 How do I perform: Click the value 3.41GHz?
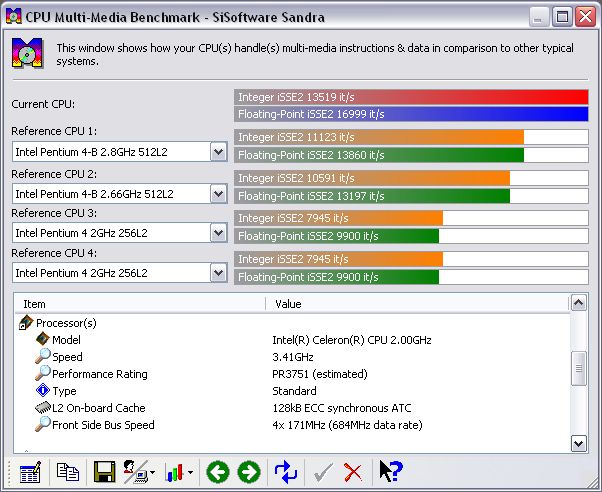click(x=293, y=357)
